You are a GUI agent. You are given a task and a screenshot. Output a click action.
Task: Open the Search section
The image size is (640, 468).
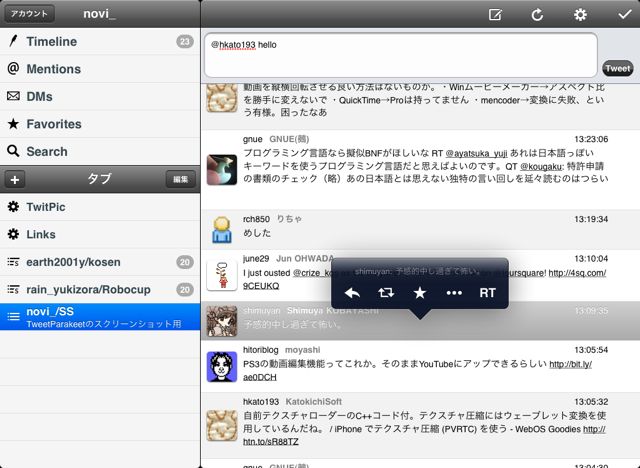[100, 151]
